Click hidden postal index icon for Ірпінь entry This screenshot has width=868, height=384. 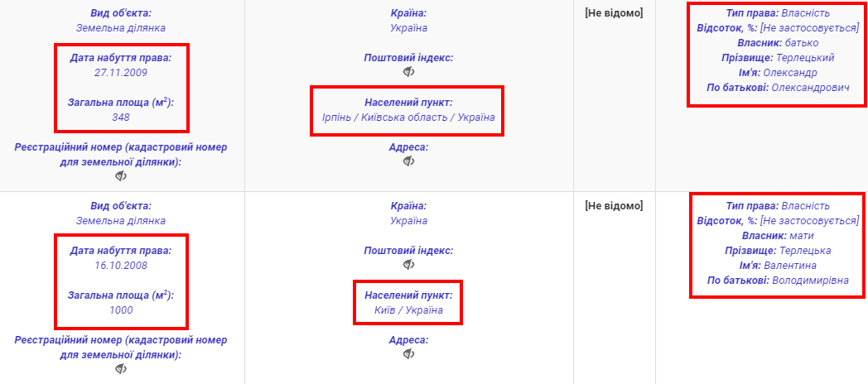tap(408, 72)
